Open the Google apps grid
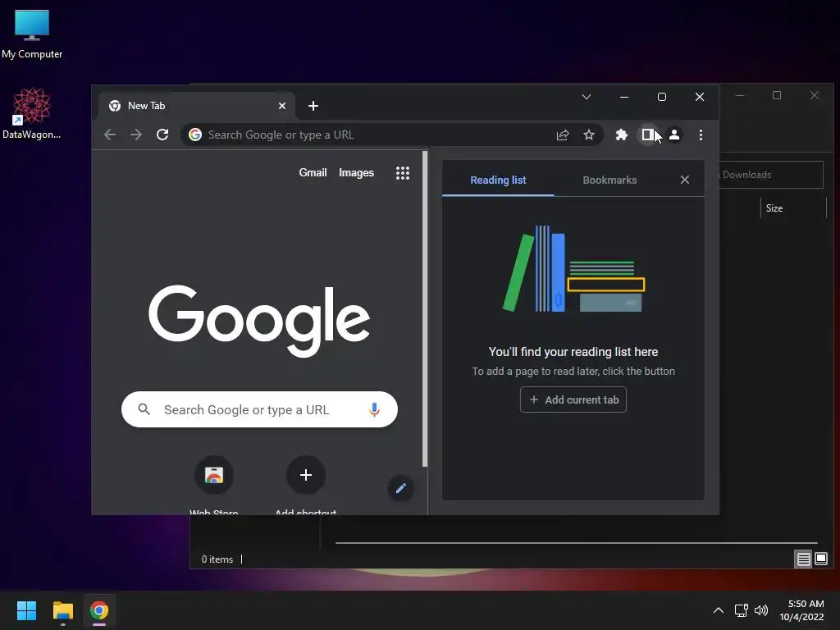 point(402,172)
